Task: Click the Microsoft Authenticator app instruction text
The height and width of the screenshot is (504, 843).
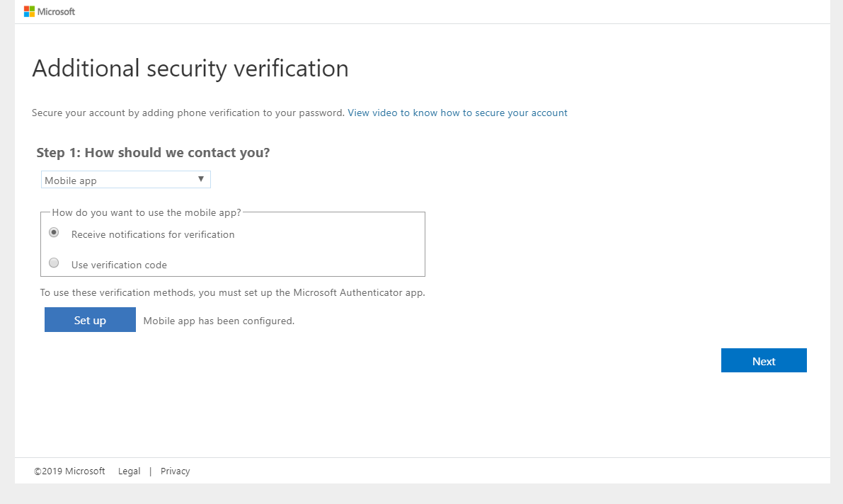Action: tap(232, 292)
